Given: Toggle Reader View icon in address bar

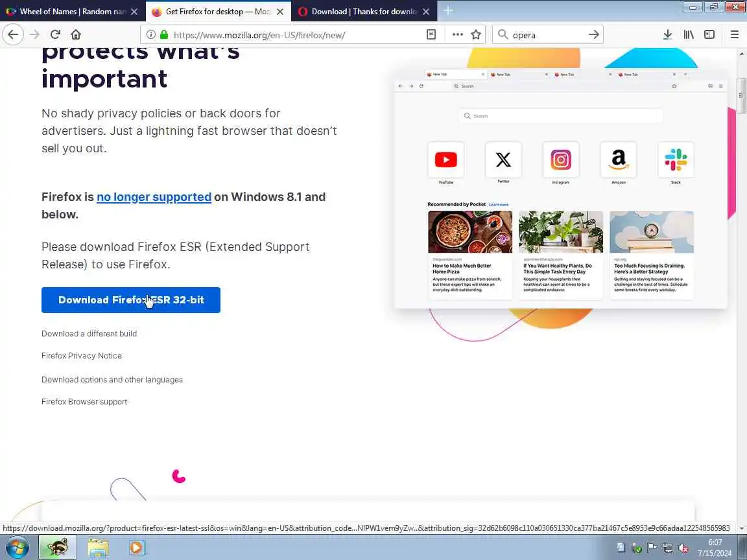Looking at the screenshot, I should pyautogui.click(x=431, y=35).
